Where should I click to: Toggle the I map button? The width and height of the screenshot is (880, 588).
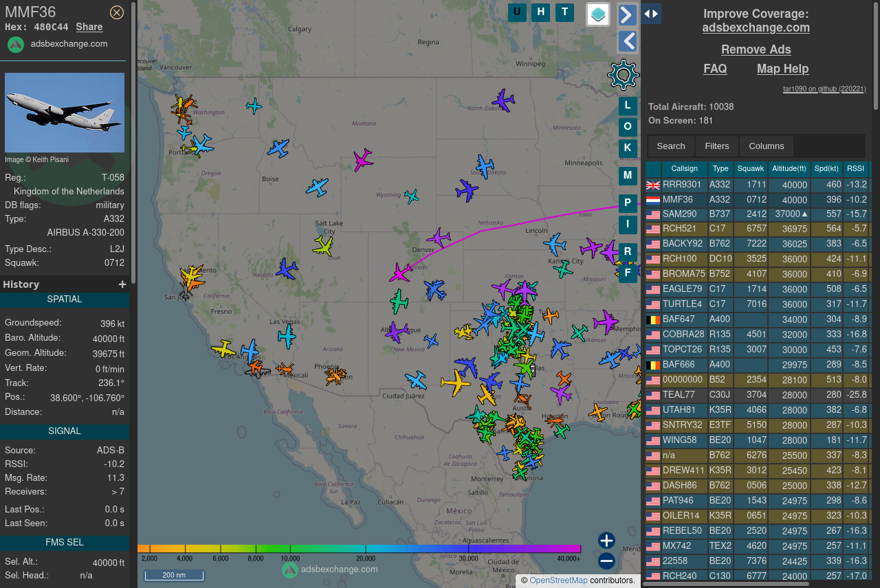click(627, 224)
